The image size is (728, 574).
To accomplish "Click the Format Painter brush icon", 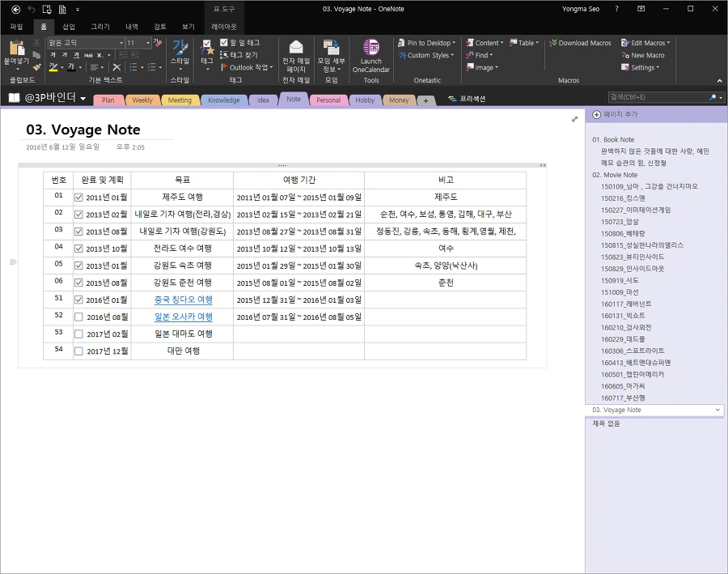I will coord(36,67).
